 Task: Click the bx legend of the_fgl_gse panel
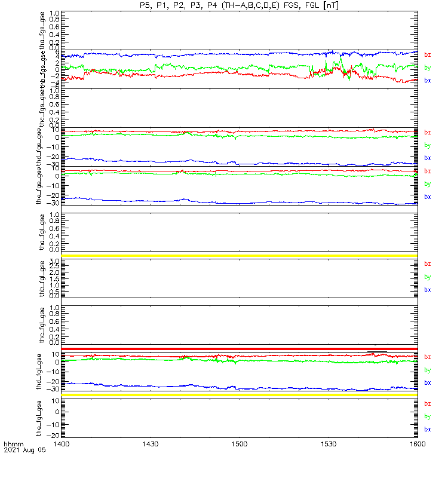428,429
